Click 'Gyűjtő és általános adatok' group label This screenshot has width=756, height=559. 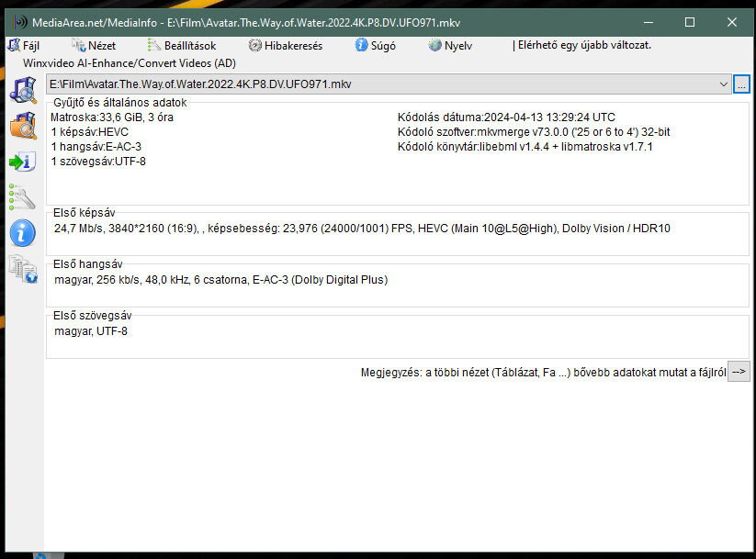tap(119, 103)
